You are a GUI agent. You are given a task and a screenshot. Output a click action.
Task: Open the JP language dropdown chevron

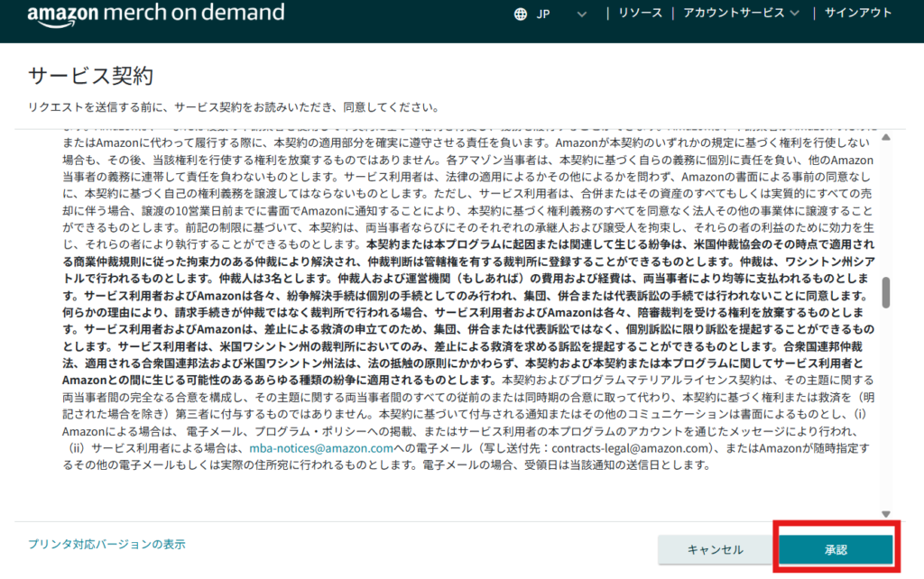pyautogui.click(x=582, y=14)
